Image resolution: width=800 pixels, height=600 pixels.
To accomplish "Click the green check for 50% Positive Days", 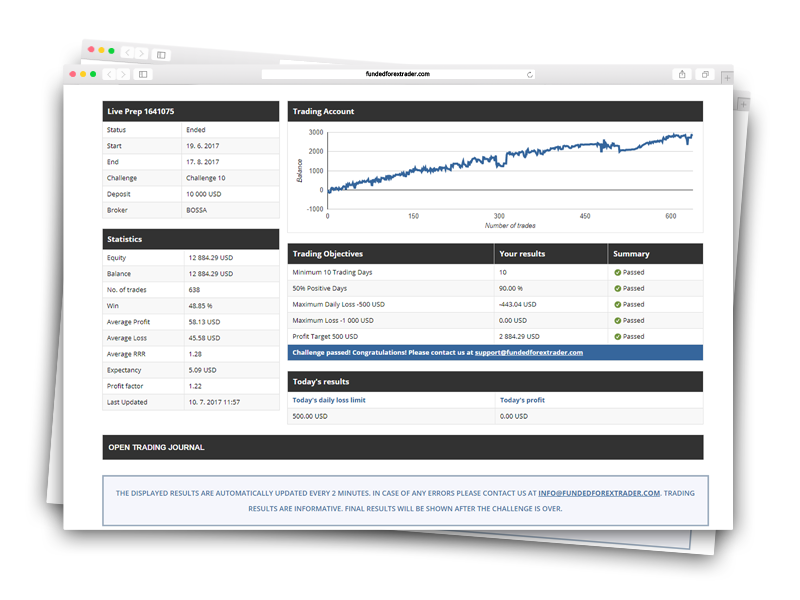I will 617,289.
